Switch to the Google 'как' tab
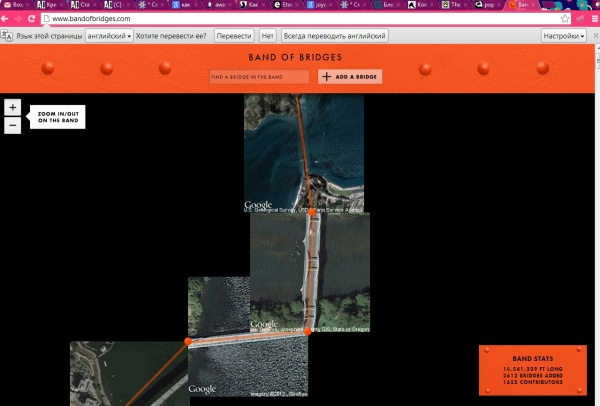 [x=184, y=5]
